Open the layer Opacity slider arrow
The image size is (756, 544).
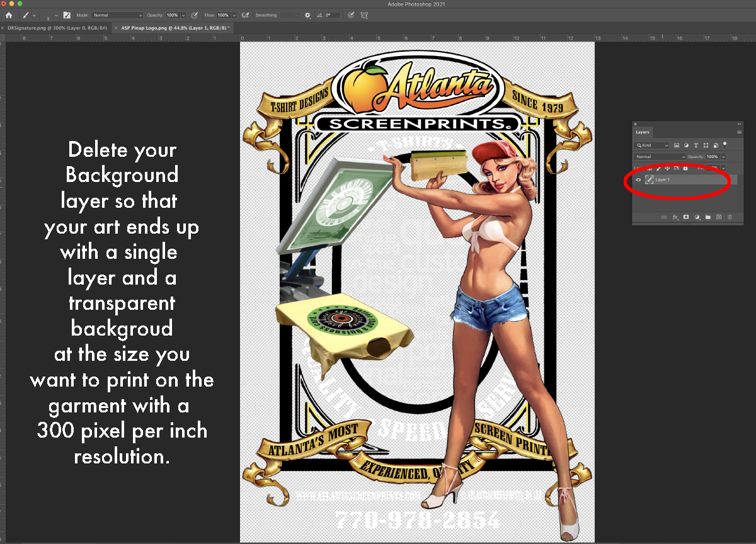(x=723, y=157)
